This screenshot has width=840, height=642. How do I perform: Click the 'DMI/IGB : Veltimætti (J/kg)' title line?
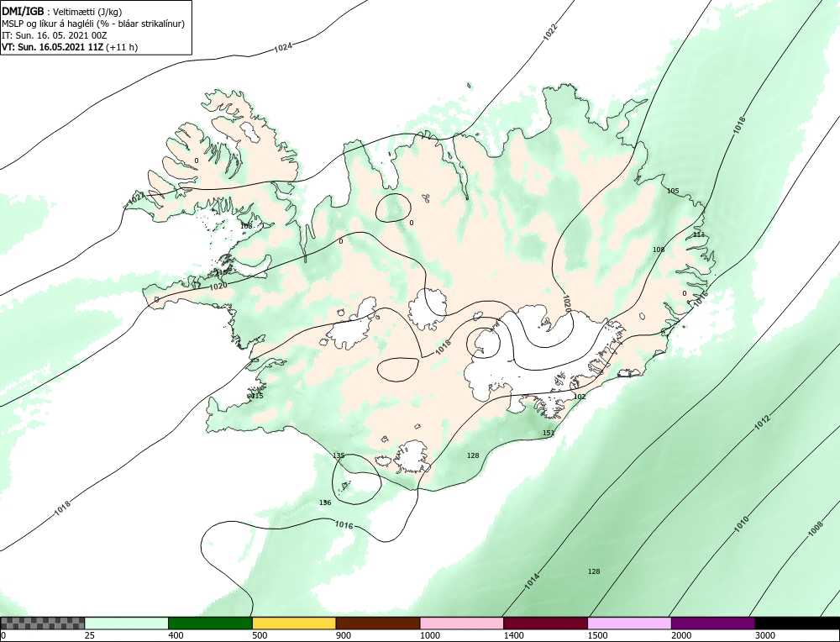(62, 11)
